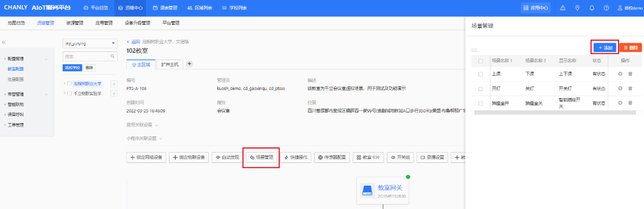
Task: Toggle the select-all checkbox in scene table header
Action: click(x=480, y=61)
